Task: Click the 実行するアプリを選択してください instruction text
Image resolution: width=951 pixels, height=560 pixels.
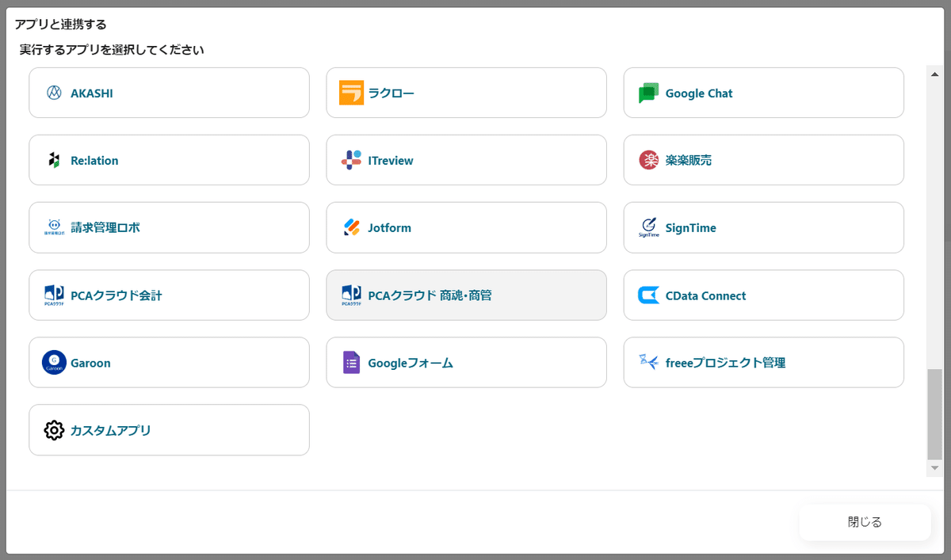Action: [112, 50]
